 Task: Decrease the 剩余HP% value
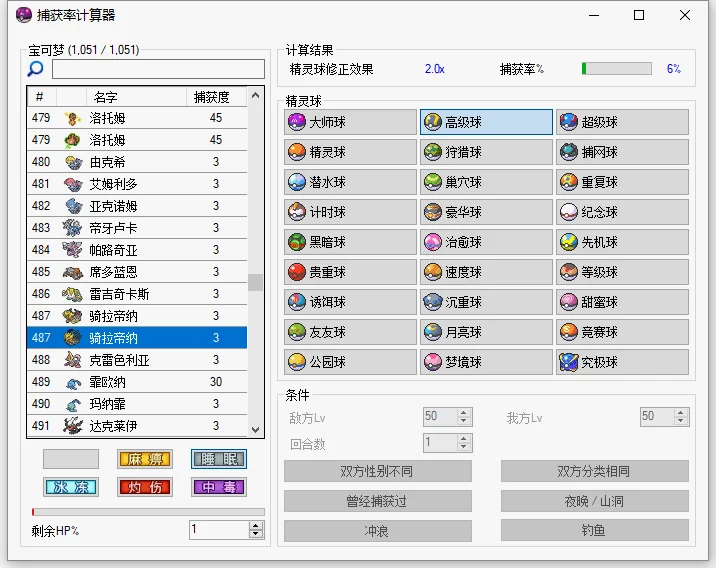[x=256, y=534]
